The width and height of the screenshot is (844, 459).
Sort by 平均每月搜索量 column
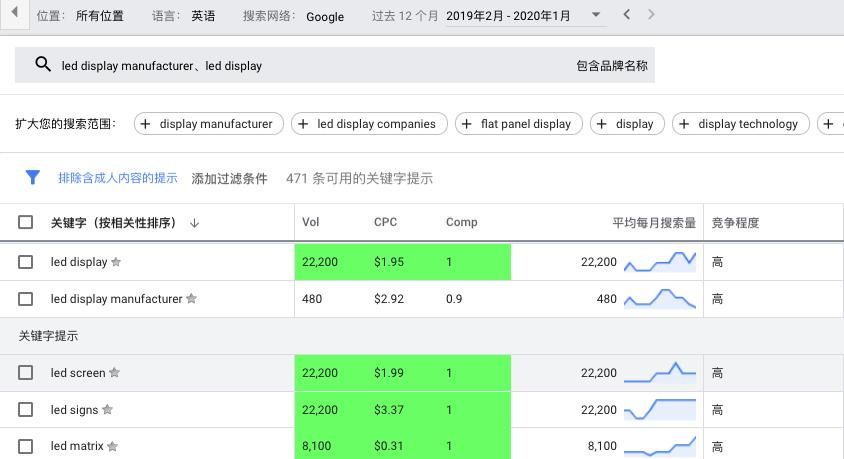[654, 223]
